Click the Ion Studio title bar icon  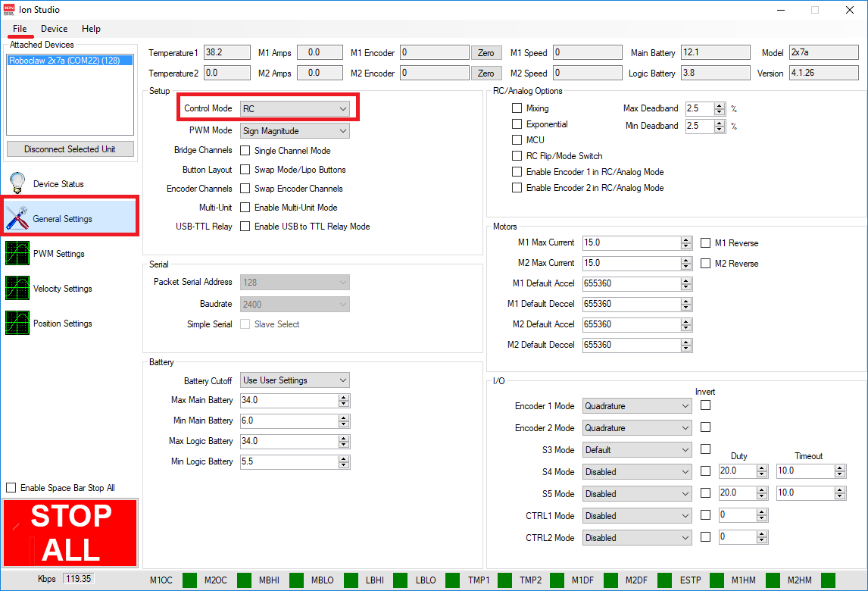(9, 10)
